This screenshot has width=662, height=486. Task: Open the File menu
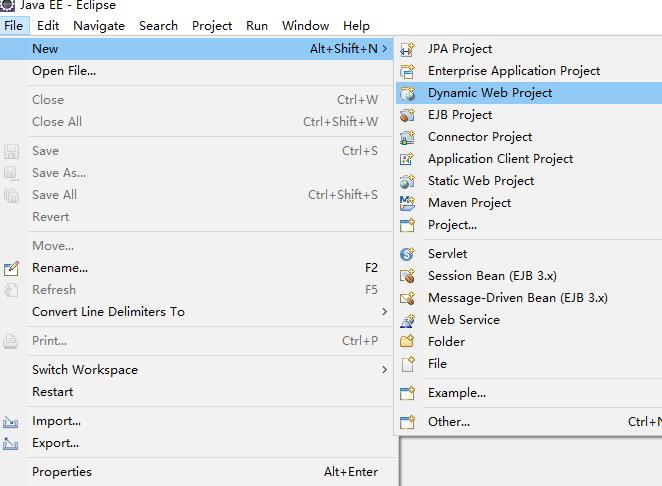tap(14, 26)
